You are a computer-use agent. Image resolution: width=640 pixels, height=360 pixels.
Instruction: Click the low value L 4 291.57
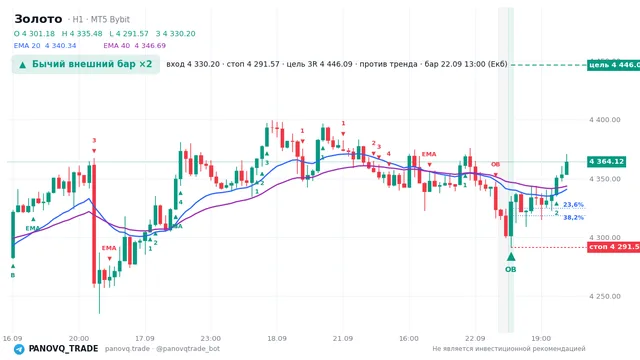(129, 34)
